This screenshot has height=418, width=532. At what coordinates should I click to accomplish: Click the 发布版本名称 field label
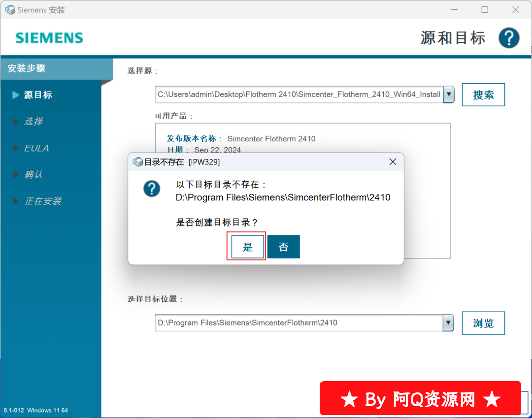tap(194, 139)
